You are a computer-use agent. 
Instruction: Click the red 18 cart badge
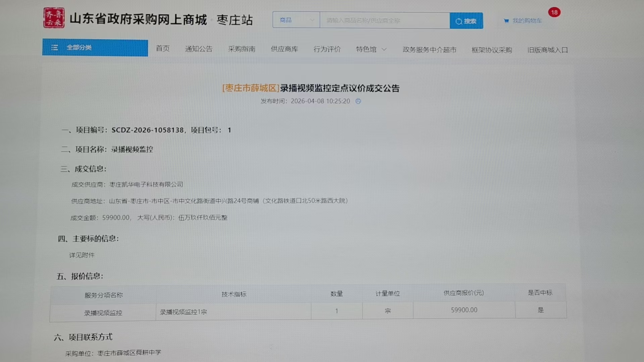[554, 12]
